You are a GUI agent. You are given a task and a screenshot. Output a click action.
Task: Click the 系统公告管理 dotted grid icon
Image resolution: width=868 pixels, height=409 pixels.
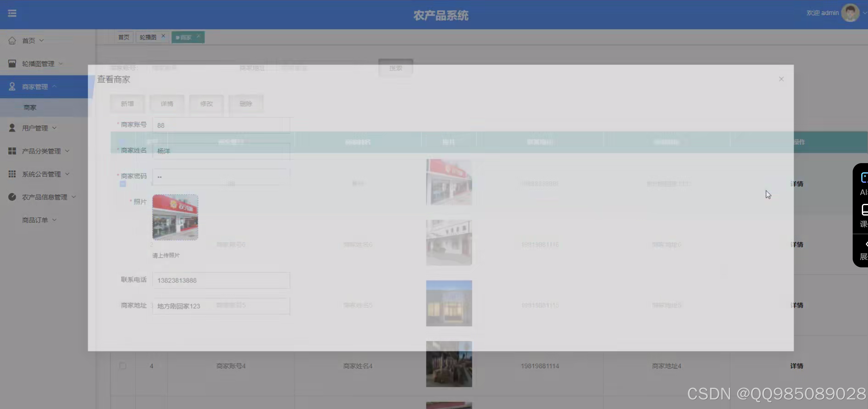coord(12,174)
